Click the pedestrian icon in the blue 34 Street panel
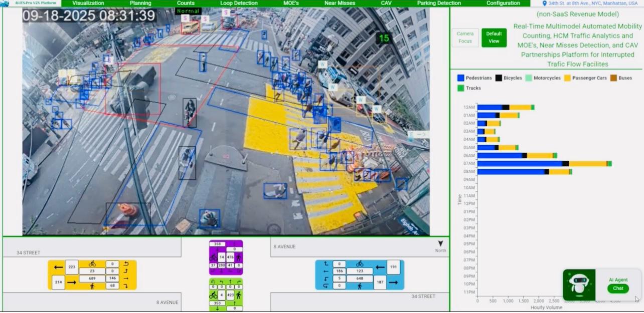Screen dimensions: 644x313 [360, 285]
